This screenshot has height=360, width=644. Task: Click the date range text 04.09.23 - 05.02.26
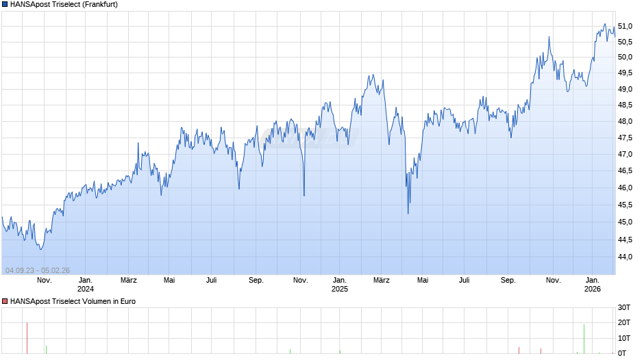coord(38,270)
